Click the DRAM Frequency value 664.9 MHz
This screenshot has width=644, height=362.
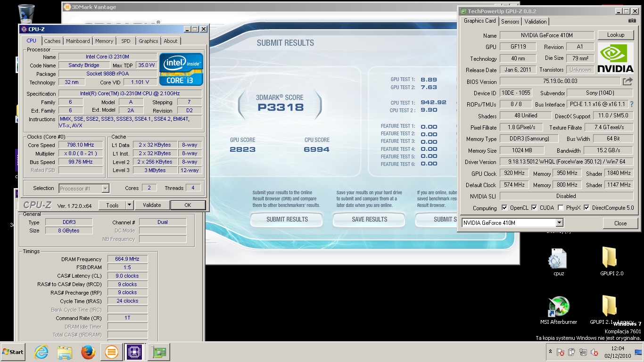coord(127,259)
